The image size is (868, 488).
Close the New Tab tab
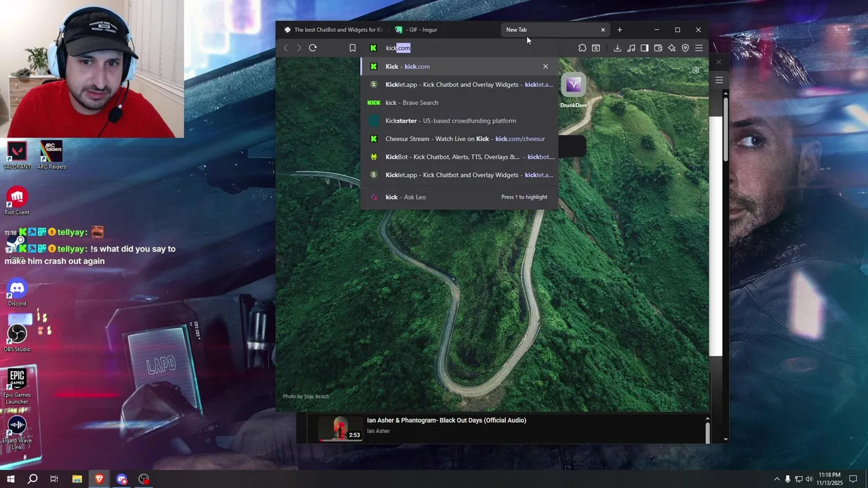tap(603, 30)
